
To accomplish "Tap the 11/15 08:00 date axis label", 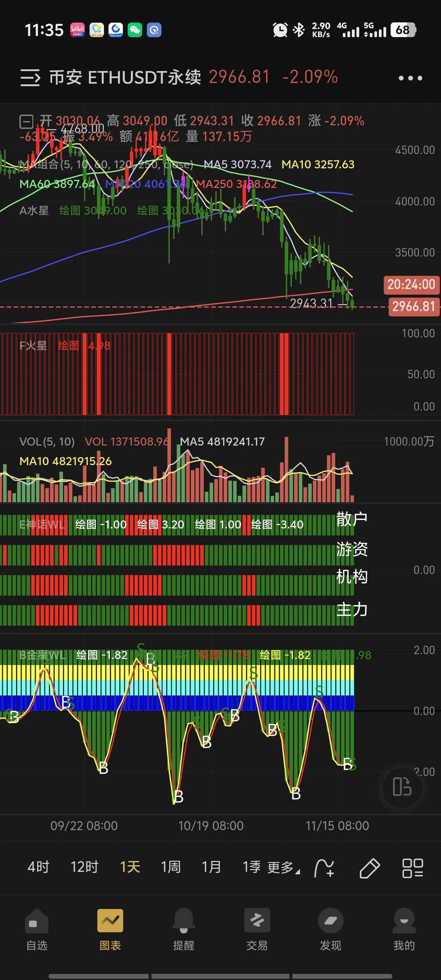I will [x=337, y=826].
